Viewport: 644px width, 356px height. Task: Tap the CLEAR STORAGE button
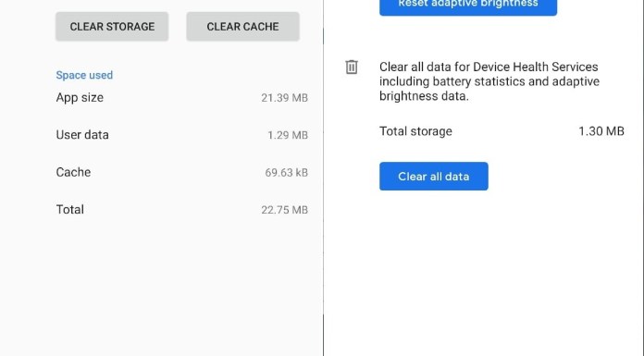point(112,27)
